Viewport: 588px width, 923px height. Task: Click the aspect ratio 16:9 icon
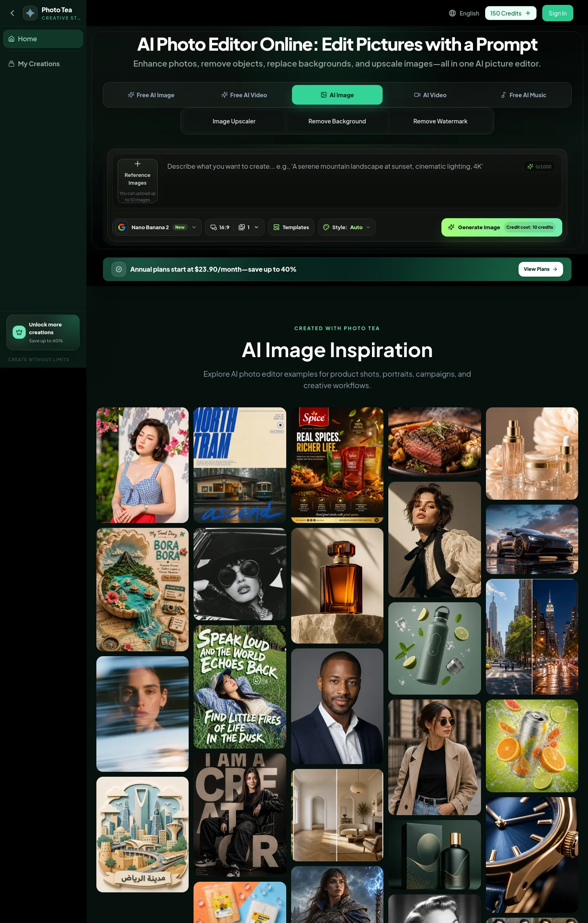point(214,227)
